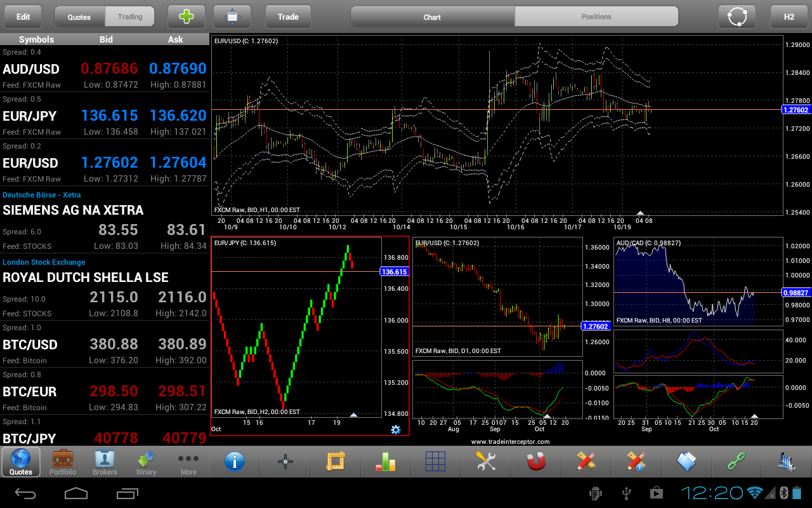Tap the resize layout arrows button
812x508 pixels.
click(232, 17)
